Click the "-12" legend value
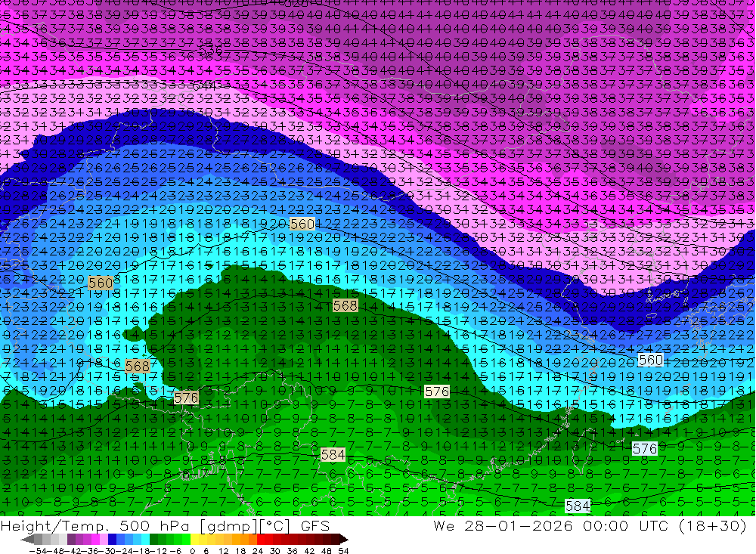 point(158,551)
